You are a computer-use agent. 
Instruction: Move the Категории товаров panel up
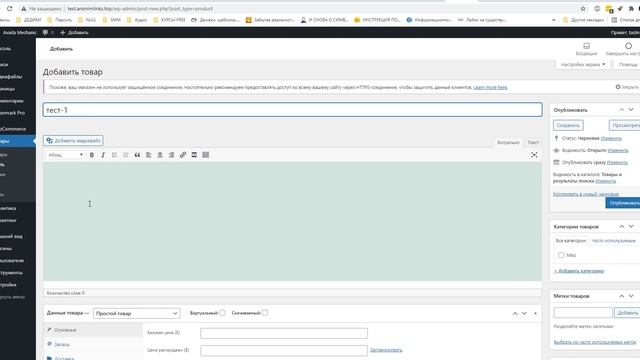tap(621, 227)
